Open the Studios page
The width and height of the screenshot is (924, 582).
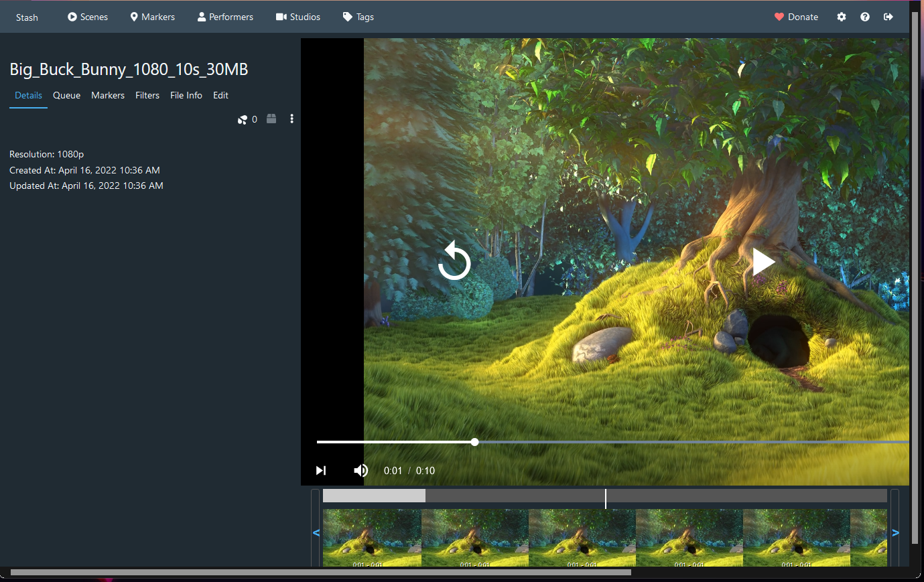click(x=298, y=17)
